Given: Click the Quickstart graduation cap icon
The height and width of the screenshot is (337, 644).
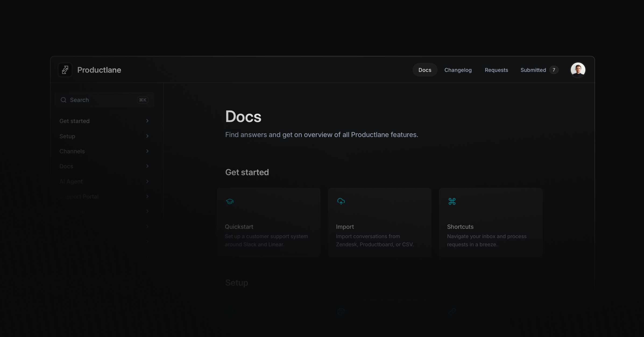Looking at the screenshot, I should (x=230, y=201).
